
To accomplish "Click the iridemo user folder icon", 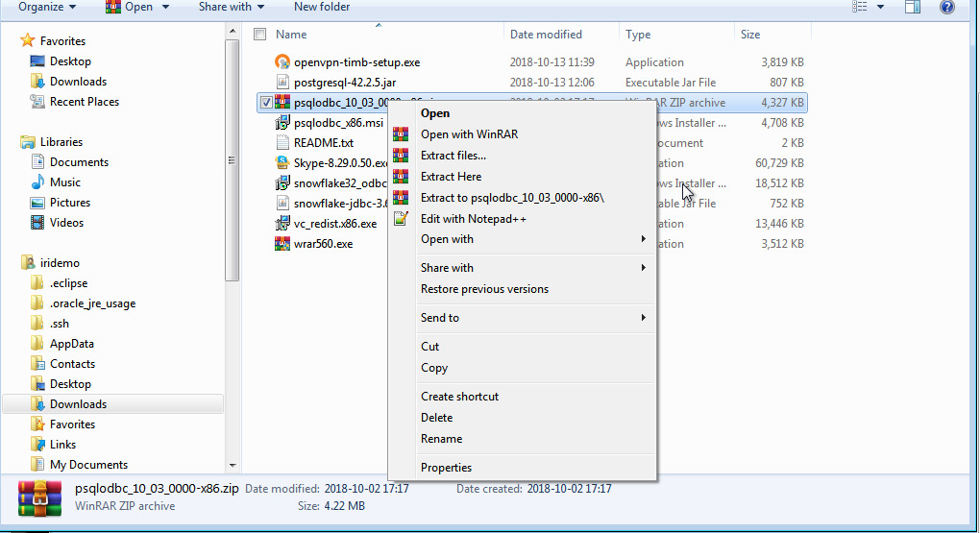I will click(28, 262).
